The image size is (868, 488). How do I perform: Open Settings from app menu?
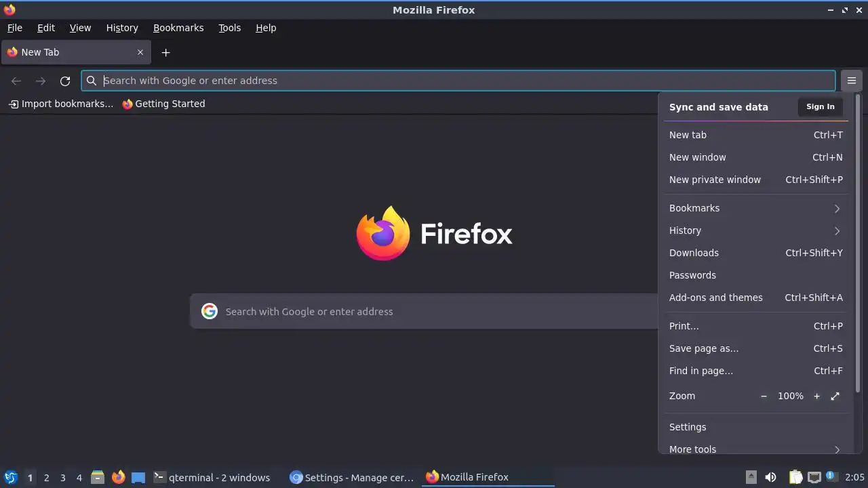[x=755, y=427]
